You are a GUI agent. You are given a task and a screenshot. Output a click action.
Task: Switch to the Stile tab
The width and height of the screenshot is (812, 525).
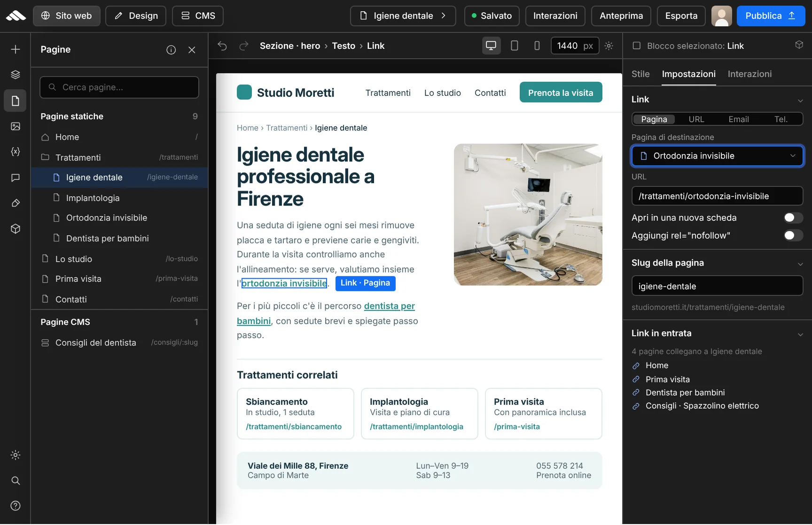pyautogui.click(x=640, y=74)
